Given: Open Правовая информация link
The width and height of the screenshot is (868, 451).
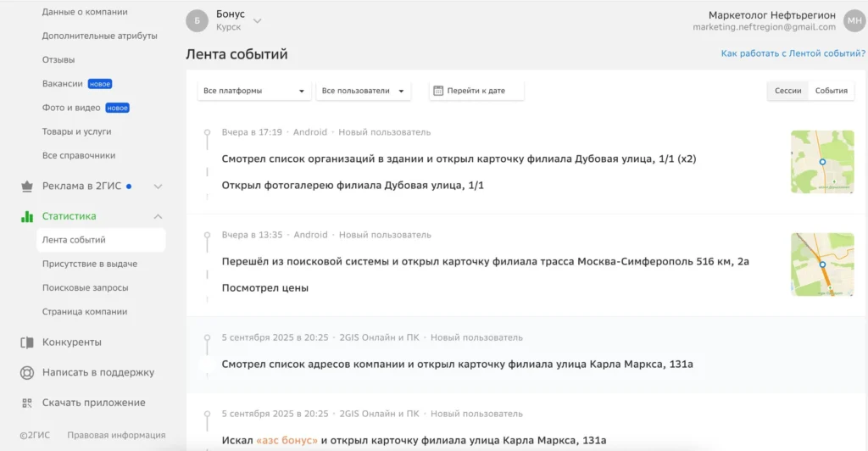Looking at the screenshot, I should pyautogui.click(x=116, y=436).
